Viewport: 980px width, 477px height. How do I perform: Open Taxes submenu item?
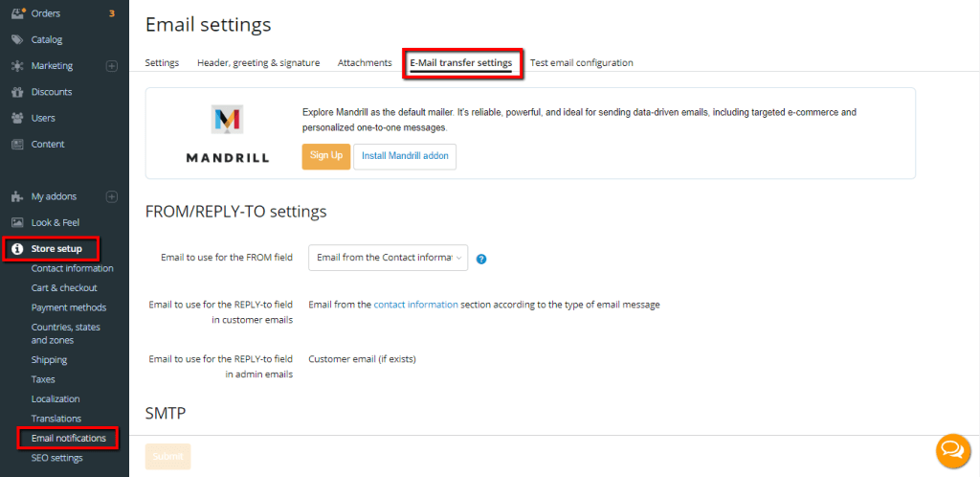click(43, 379)
